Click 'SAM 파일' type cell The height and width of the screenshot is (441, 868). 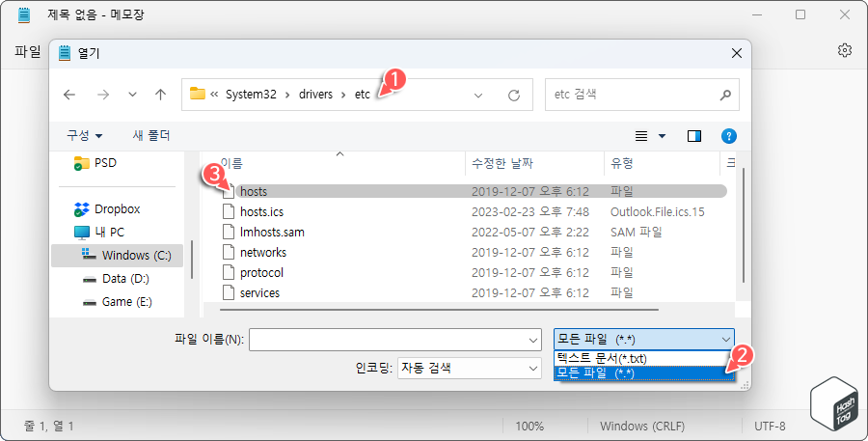pos(637,233)
